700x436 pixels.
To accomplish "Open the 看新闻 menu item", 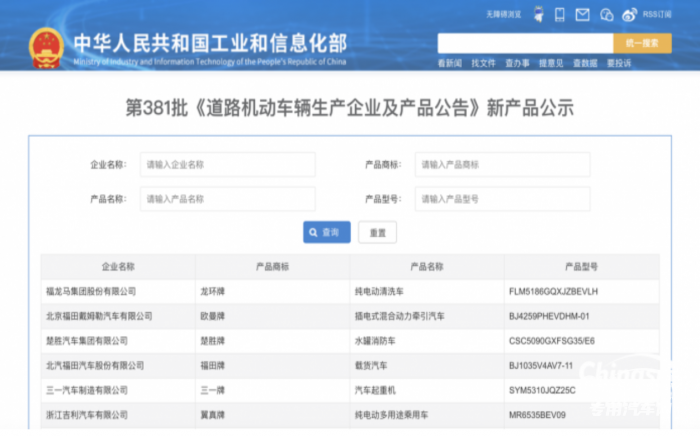I will pyautogui.click(x=450, y=63).
